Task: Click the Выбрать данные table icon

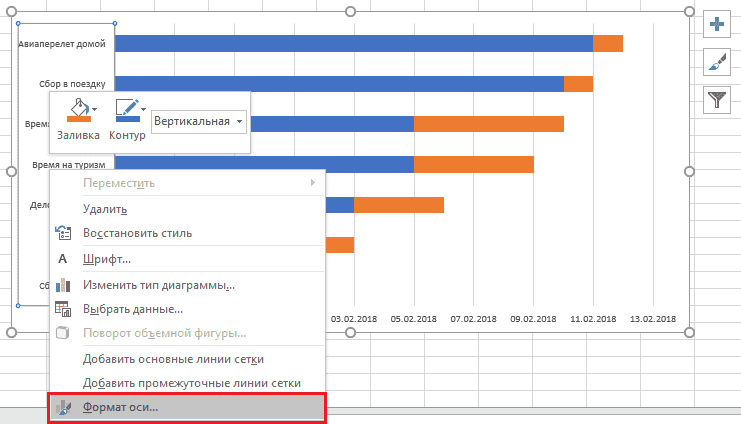Action: [63, 309]
